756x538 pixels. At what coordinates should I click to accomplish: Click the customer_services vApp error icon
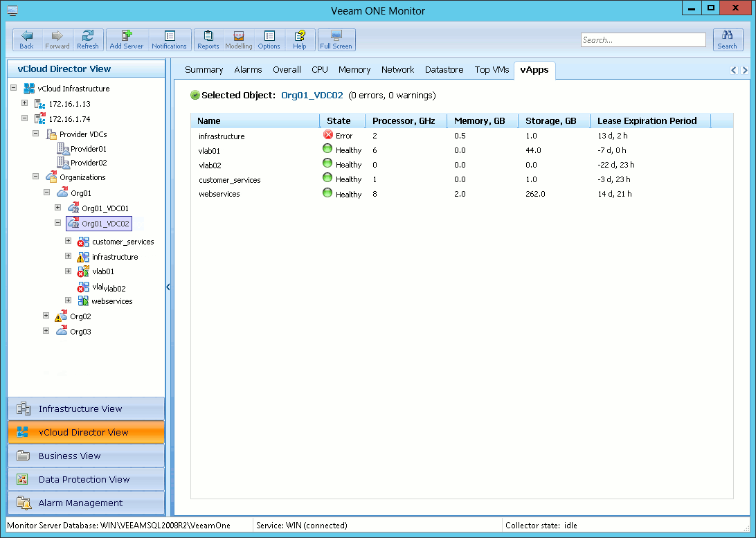pos(83,242)
